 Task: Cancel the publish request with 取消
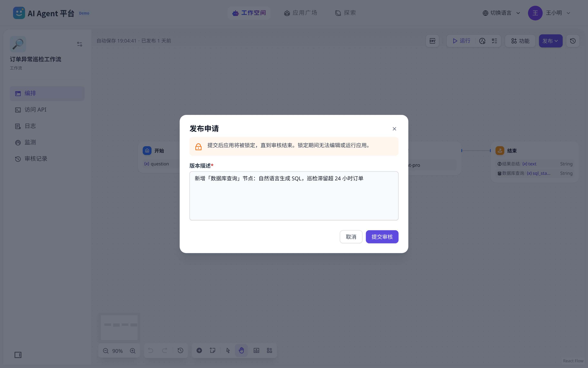click(x=351, y=237)
